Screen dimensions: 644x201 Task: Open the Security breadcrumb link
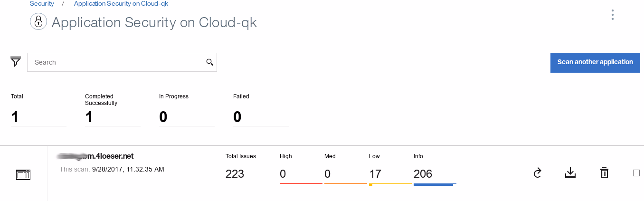[42, 4]
